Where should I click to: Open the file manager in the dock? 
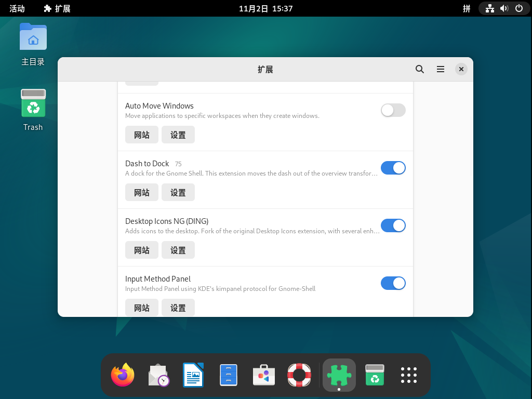pos(229,375)
